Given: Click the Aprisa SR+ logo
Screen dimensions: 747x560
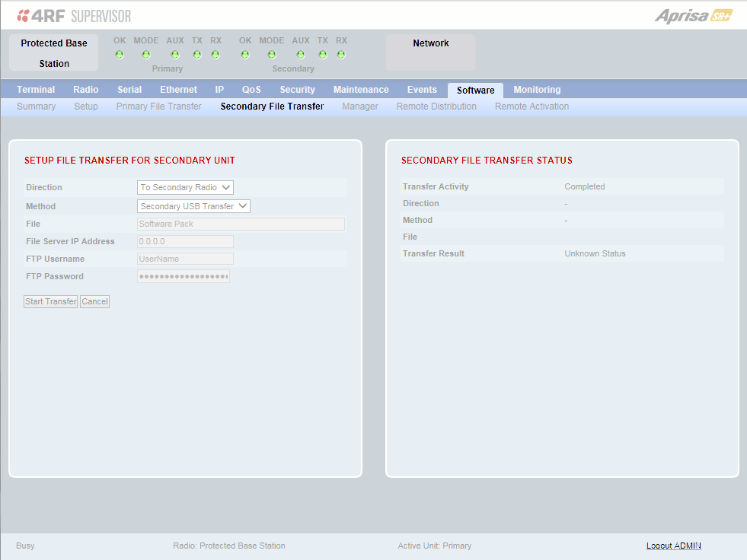Looking at the screenshot, I should coord(693,16).
